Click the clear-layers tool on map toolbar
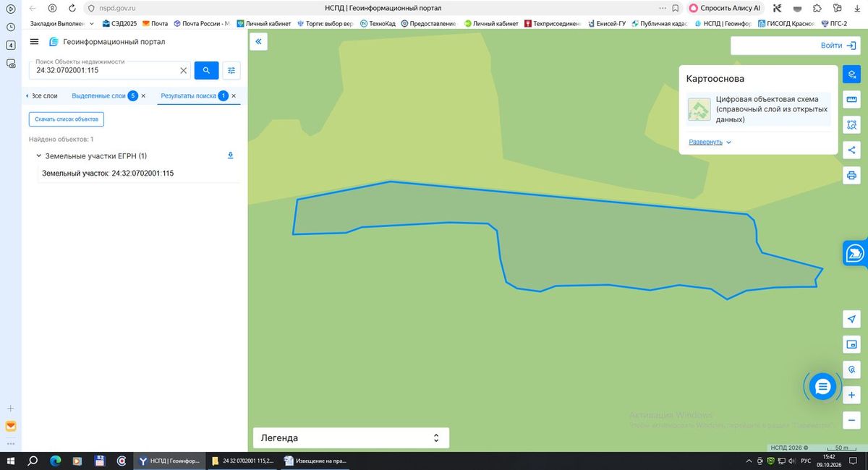 [x=852, y=74]
